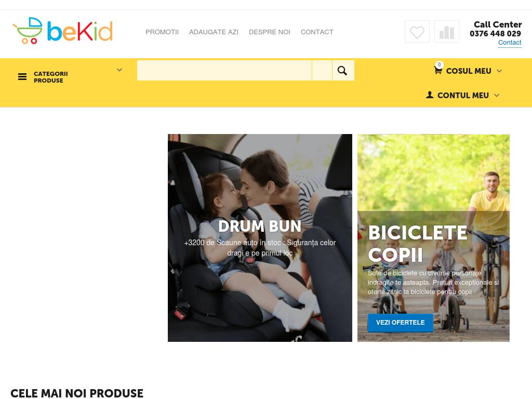Open the Contact top navigation item
Screen dimensions: 532x399
point(317,32)
